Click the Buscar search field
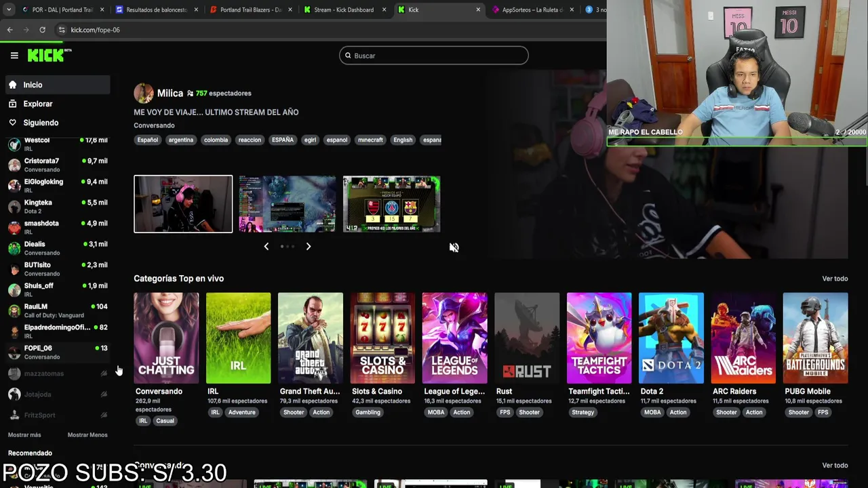The height and width of the screenshot is (488, 868). click(x=434, y=56)
